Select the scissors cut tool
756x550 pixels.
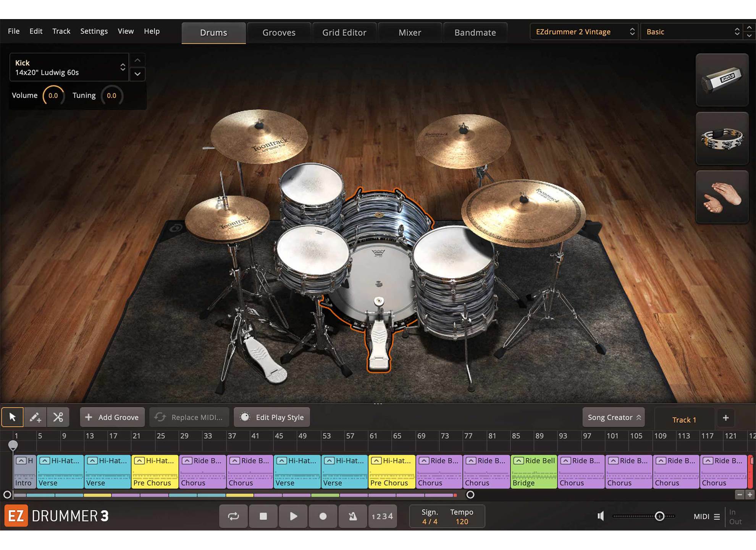(58, 417)
